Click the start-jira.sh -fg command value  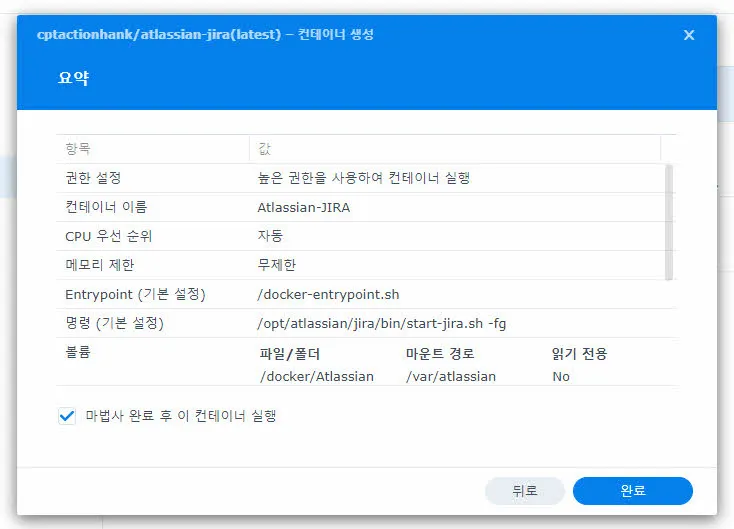tap(382, 323)
